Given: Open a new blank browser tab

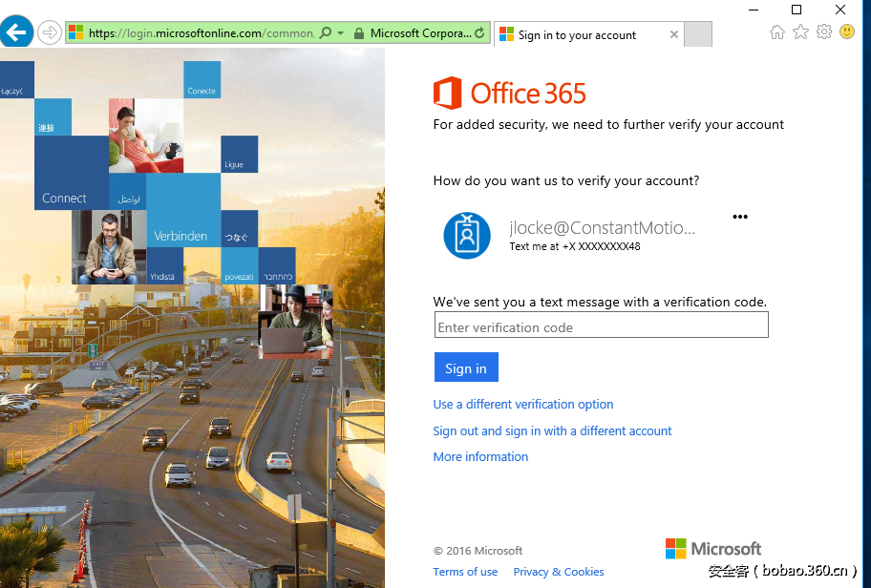Looking at the screenshot, I should [698, 34].
